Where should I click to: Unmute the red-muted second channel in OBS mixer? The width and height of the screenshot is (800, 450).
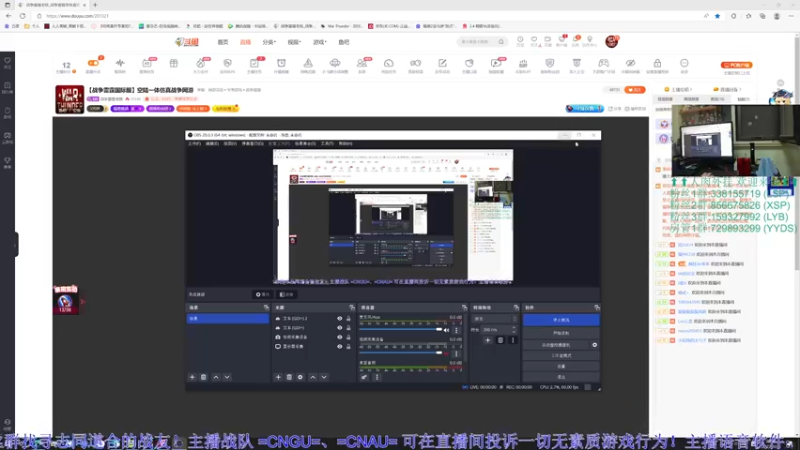pyautogui.click(x=447, y=353)
